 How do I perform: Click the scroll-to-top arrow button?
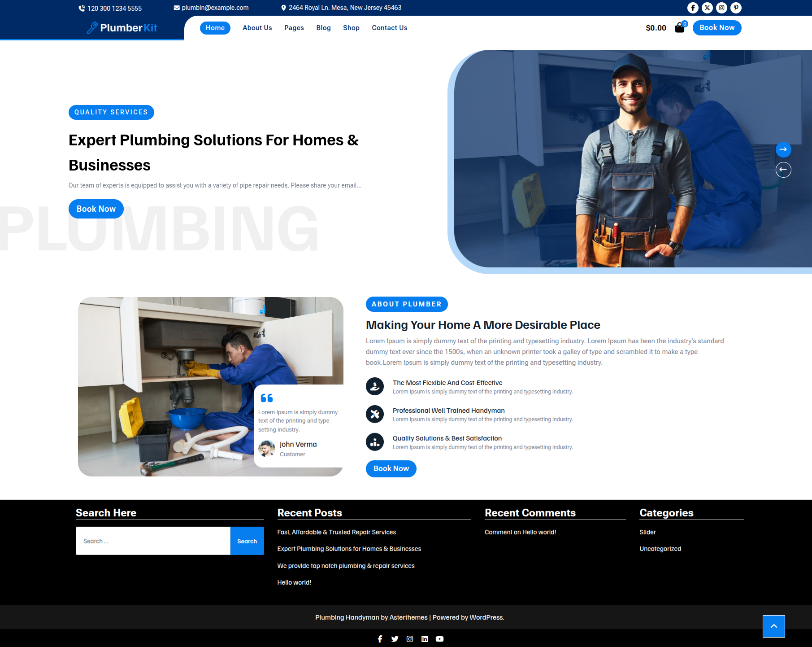[x=773, y=626]
